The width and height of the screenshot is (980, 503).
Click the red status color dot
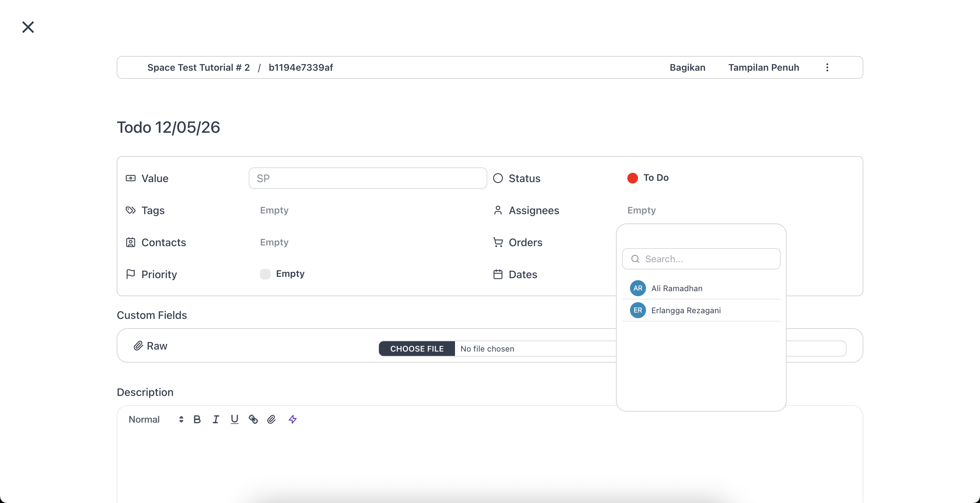point(632,178)
